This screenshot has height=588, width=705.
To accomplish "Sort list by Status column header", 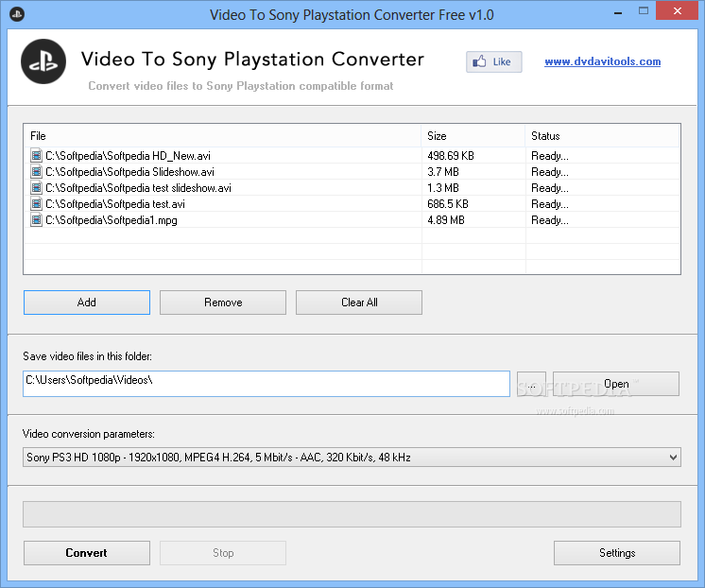I will click(x=602, y=136).
